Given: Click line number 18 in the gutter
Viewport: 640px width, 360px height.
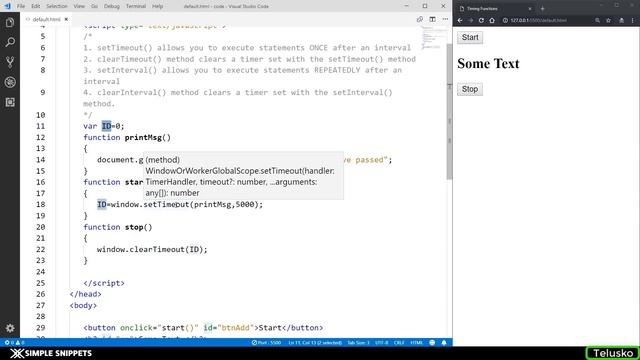Looking at the screenshot, I should point(40,204).
